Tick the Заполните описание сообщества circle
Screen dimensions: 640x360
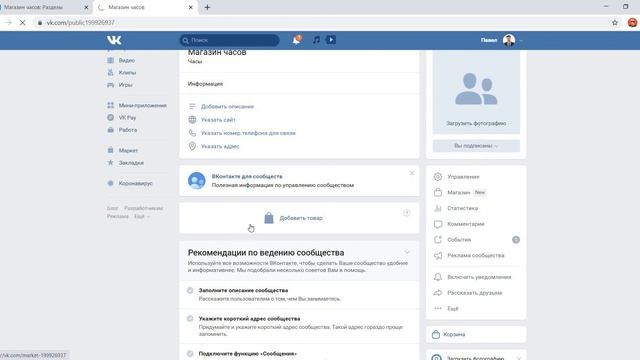pos(190,291)
